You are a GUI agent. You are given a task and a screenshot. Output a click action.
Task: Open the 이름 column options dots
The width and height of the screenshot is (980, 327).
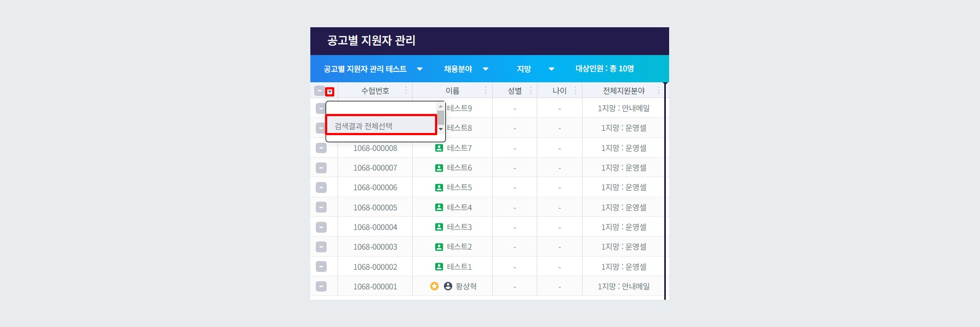(486, 90)
